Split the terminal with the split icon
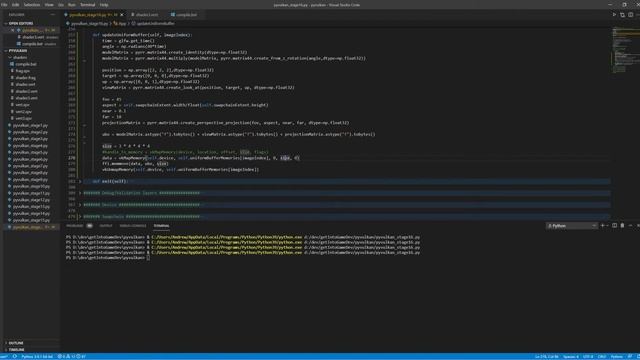The width and height of the screenshot is (640, 360). 614,225
